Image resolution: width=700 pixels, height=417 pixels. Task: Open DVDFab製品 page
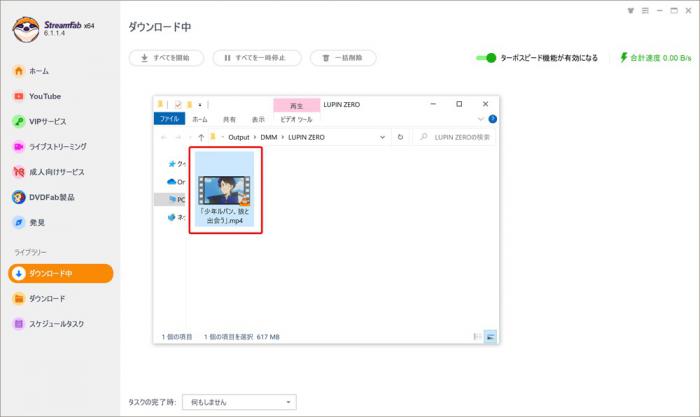point(43,197)
